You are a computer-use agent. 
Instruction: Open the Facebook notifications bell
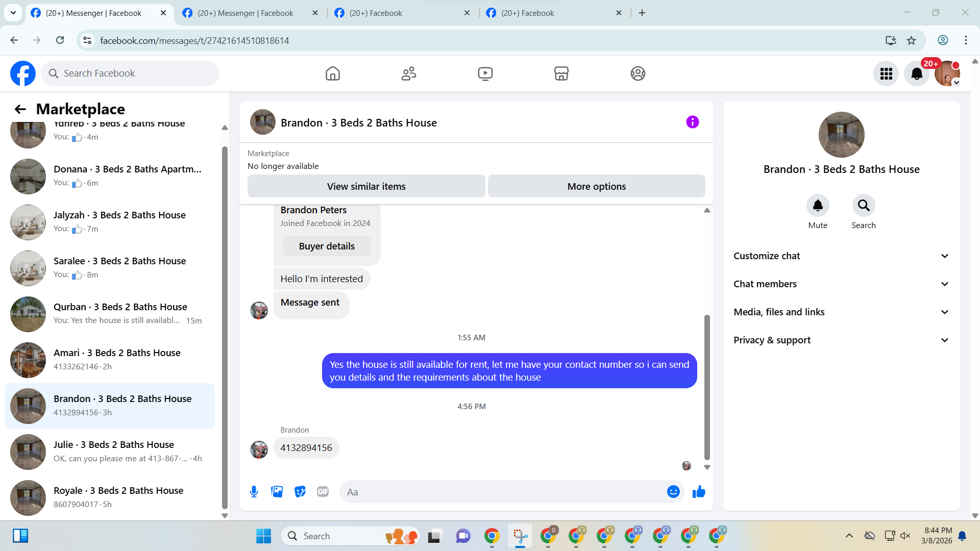click(917, 74)
